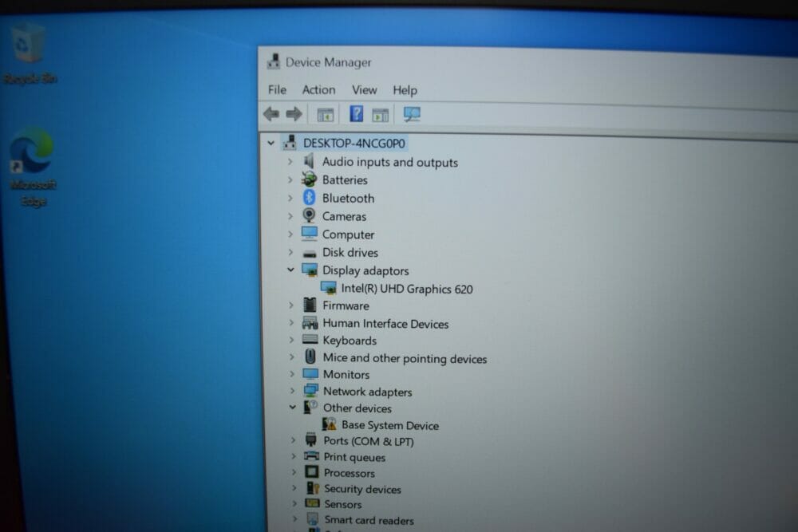Click the Batteries category icon
This screenshot has width=798, height=532.
(x=309, y=179)
